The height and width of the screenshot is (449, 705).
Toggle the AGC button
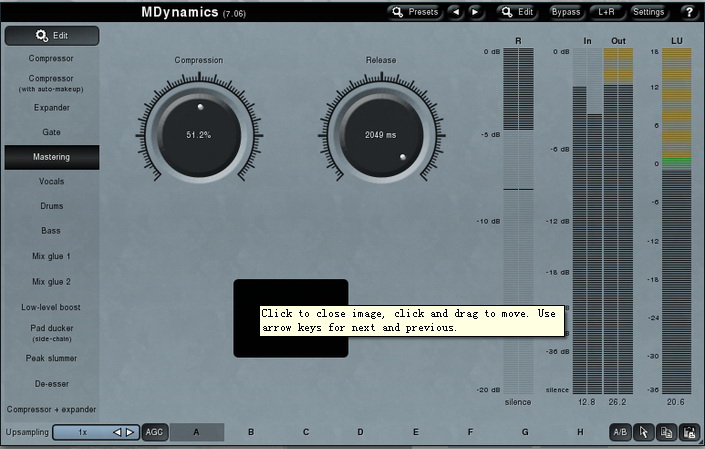154,432
